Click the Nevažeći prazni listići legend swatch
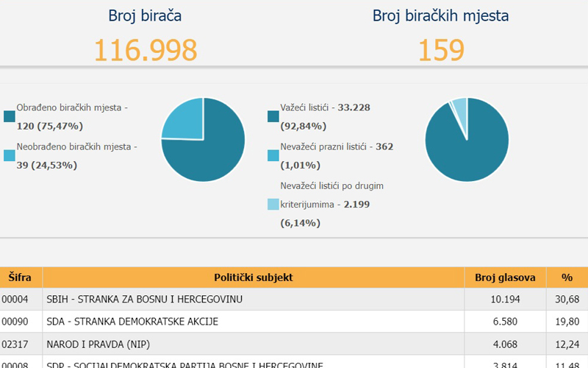 273,155
